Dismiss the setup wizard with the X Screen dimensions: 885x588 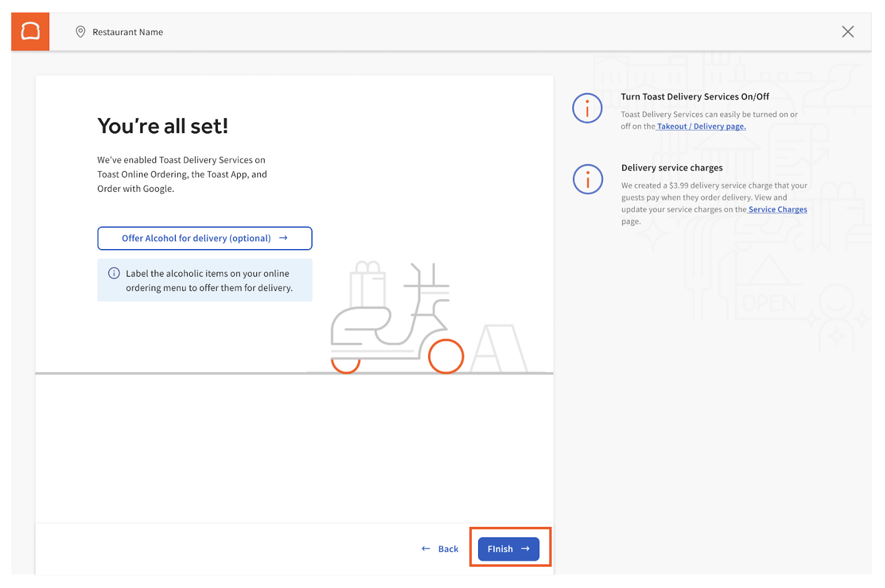[848, 31]
